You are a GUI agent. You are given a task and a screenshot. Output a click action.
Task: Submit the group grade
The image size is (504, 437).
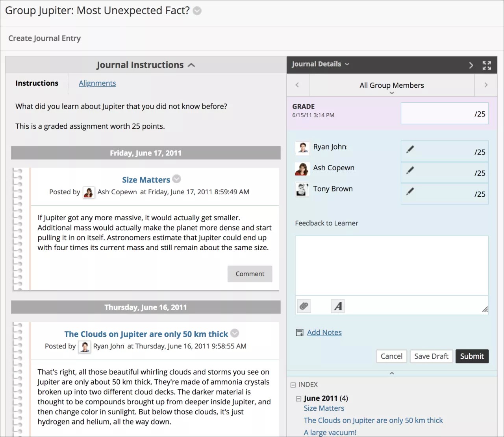472,356
